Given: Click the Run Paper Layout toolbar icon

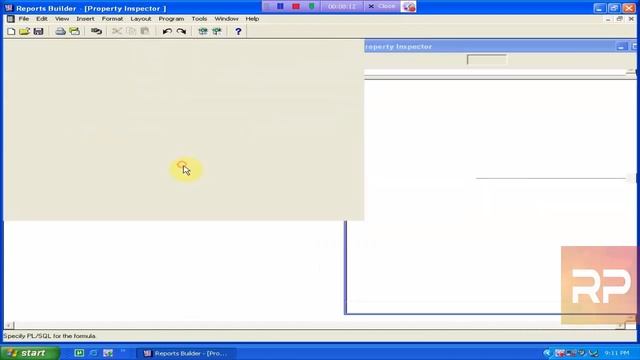Looking at the screenshot, I should [203, 31].
